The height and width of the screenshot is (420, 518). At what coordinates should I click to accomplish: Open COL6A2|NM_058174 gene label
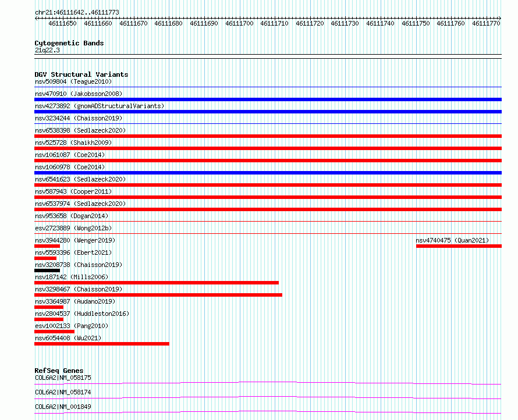[x=63, y=392]
